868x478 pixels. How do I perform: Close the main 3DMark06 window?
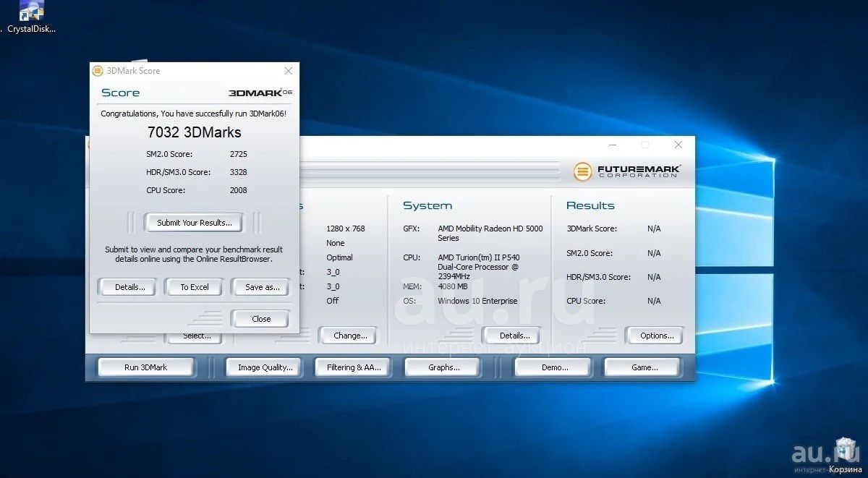tap(678, 145)
